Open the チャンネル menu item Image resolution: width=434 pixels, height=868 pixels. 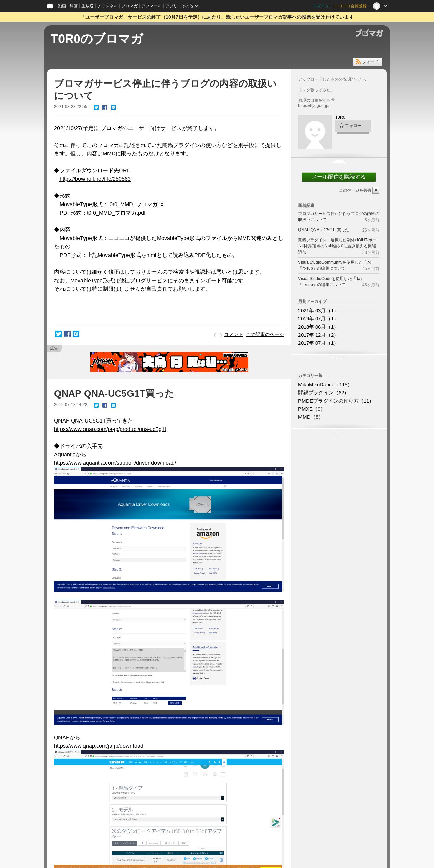(x=107, y=6)
